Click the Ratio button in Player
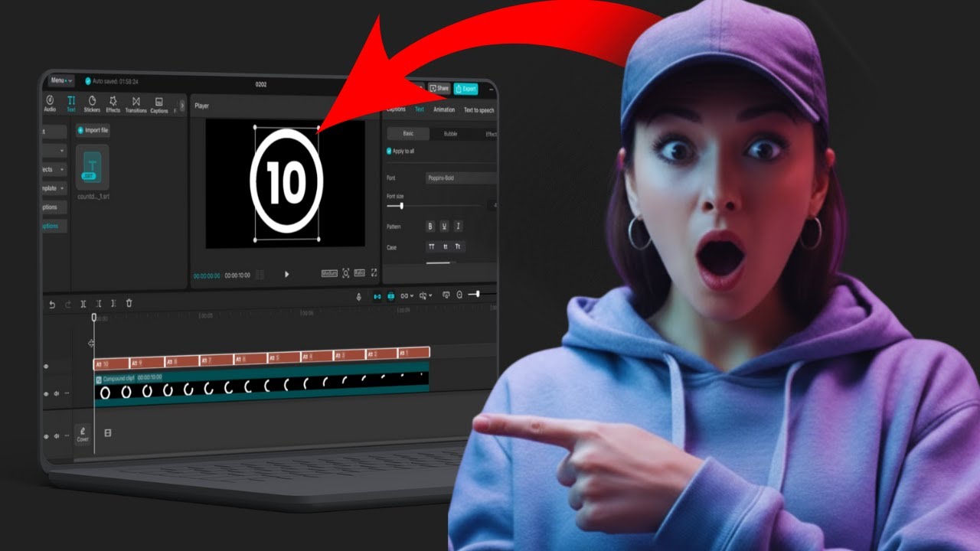The height and width of the screenshot is (551, 980). click(x=360, y=273)
